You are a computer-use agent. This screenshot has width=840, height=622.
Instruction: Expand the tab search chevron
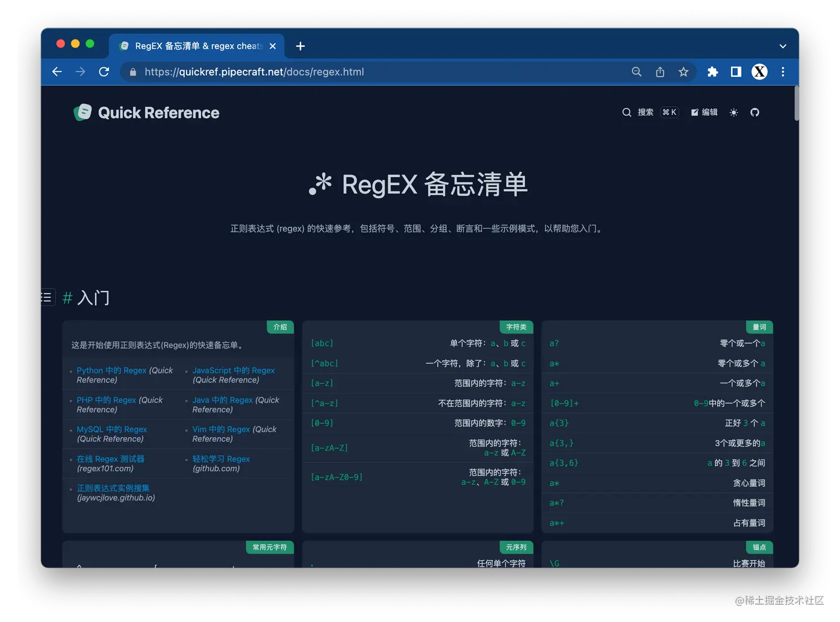(783, 46)
